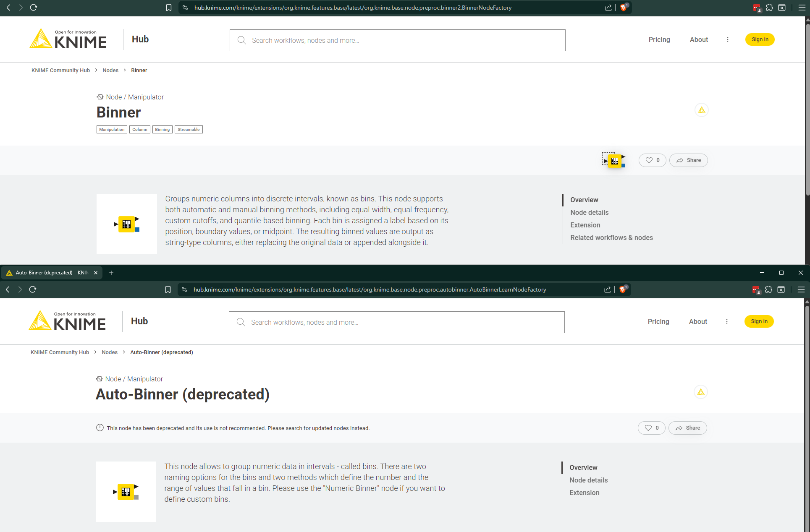The height and width of the screenshot is (532, 810).
Task: Click the reload icon in upper browser
Action: (x=34, y=8)
